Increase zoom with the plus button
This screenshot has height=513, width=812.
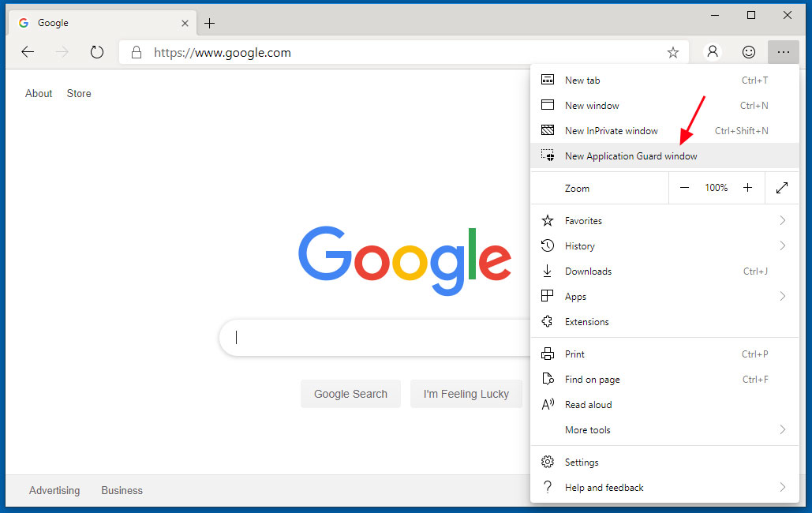click(x=747, y=188)
